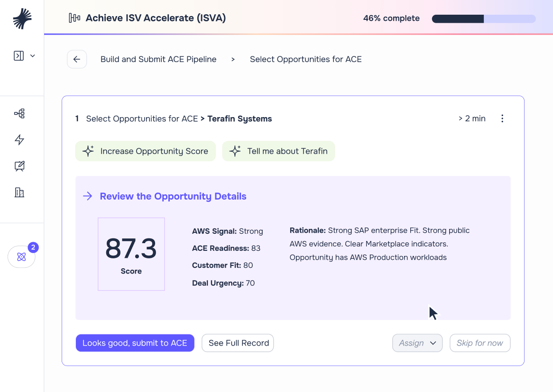The width and height of the screenshot is (553, 392).
Task: Click sparkle icon on Tell me about Terafin
Action: pos(235,151)
